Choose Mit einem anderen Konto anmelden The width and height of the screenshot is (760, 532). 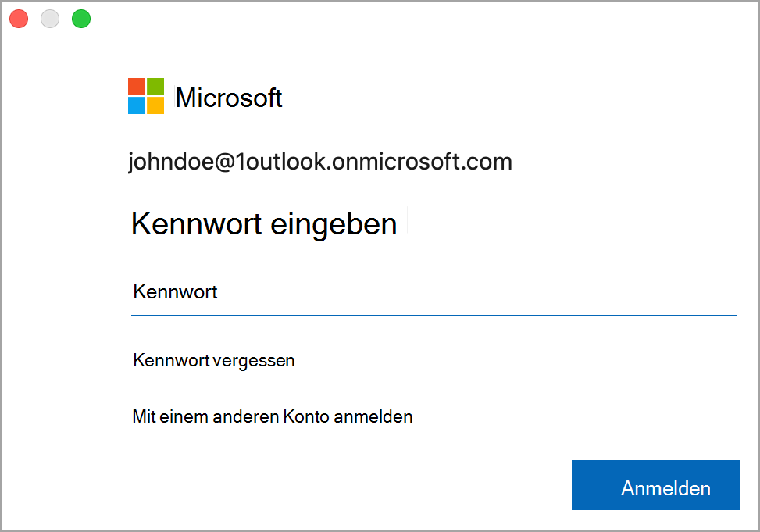click(273, 416)
